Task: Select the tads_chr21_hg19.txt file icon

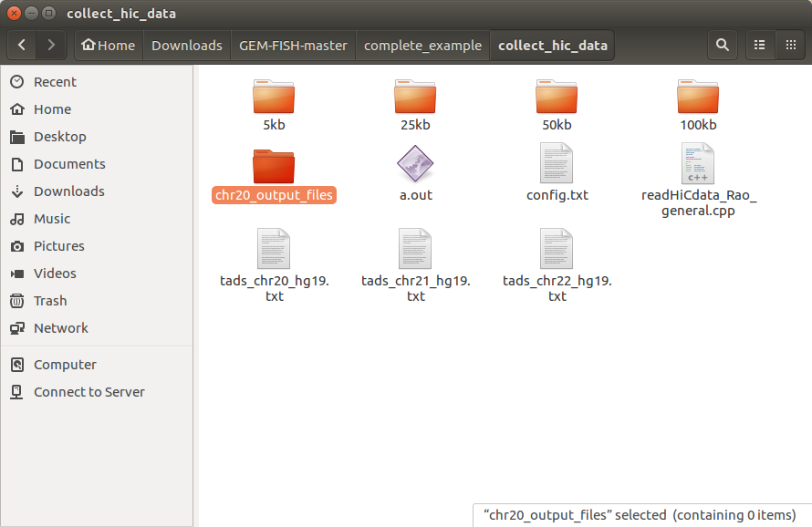Action: click(415, 249)
